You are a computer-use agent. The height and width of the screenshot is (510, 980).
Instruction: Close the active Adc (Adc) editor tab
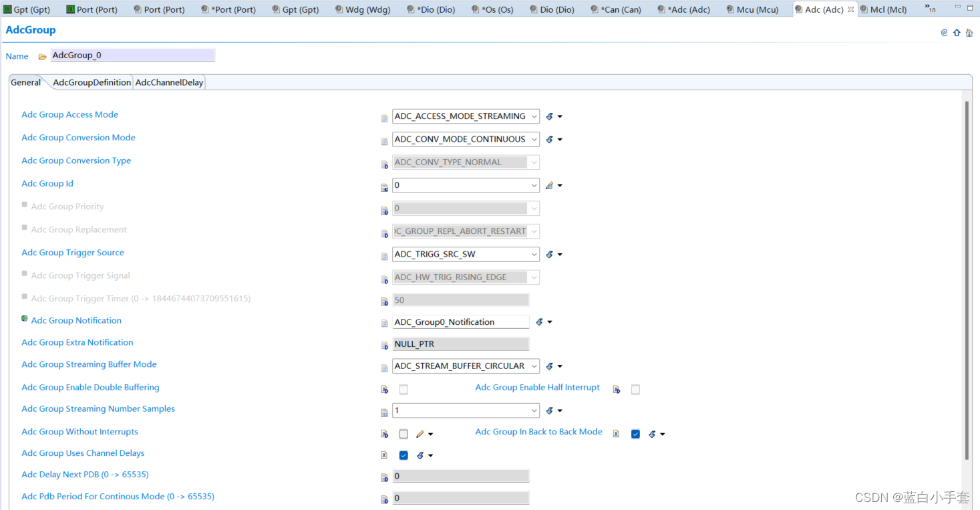click(851, 9)
